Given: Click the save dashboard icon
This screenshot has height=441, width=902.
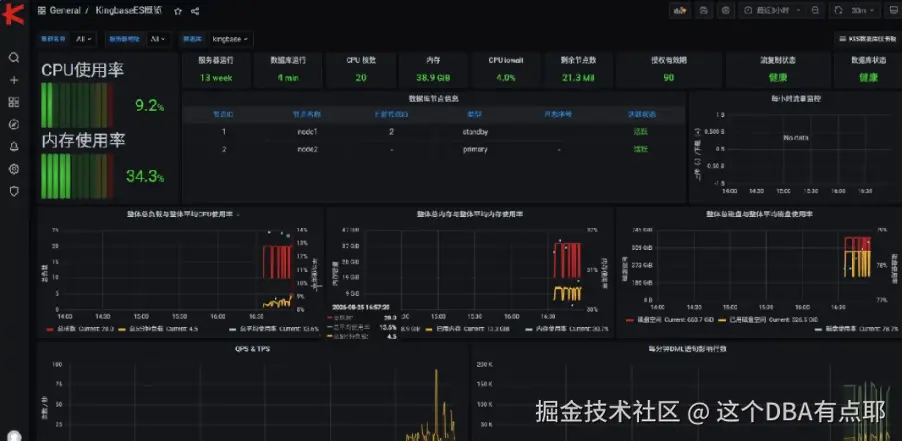Looking at the screenshot, I should [x=703, y=10].
